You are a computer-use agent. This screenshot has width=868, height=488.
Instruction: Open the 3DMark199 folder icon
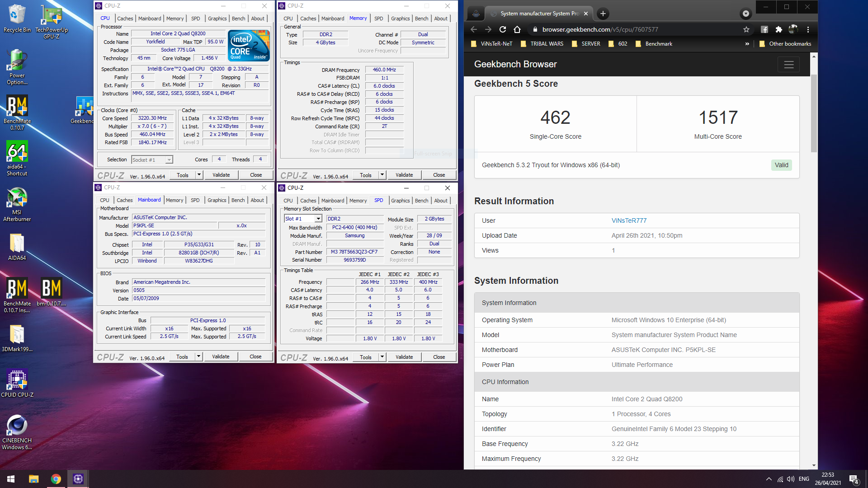click(x=17, y=338)
